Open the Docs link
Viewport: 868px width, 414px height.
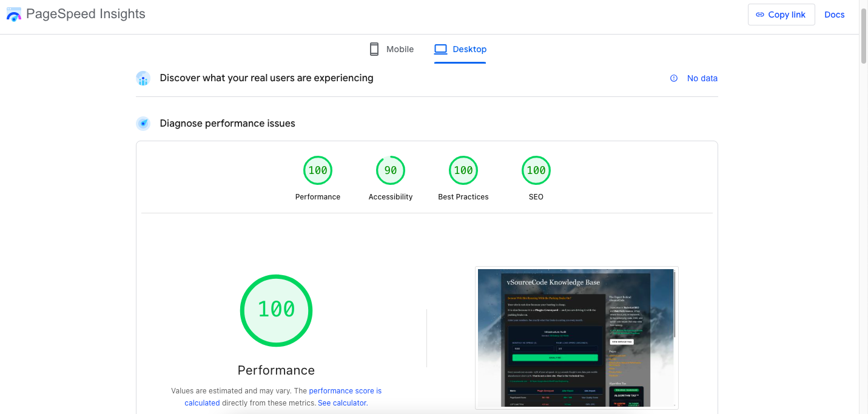[834, 15]
